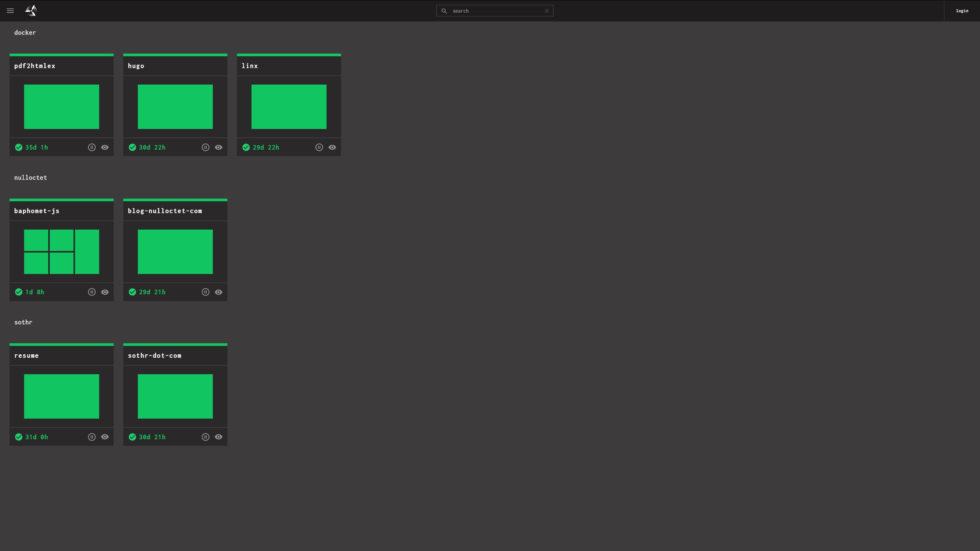Click the '35d 1h' duration text
Viewport: 980px width, 551px height.
[37, 147]
